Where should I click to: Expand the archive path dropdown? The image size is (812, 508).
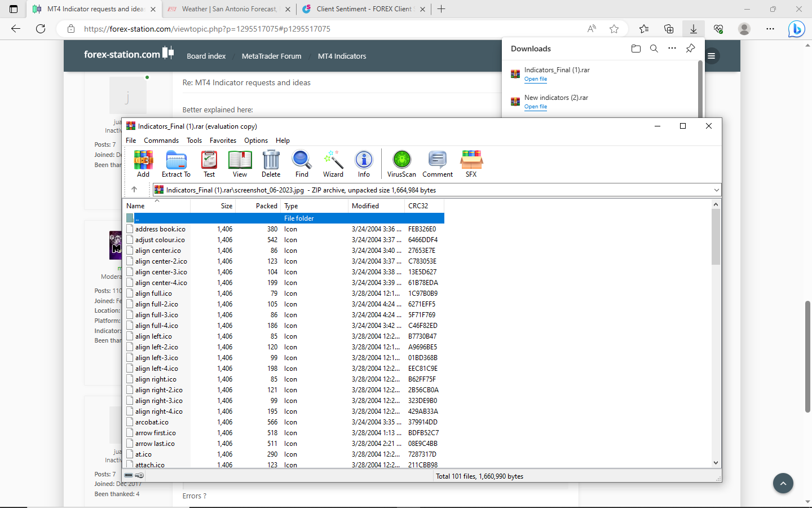tap(716, 190)
